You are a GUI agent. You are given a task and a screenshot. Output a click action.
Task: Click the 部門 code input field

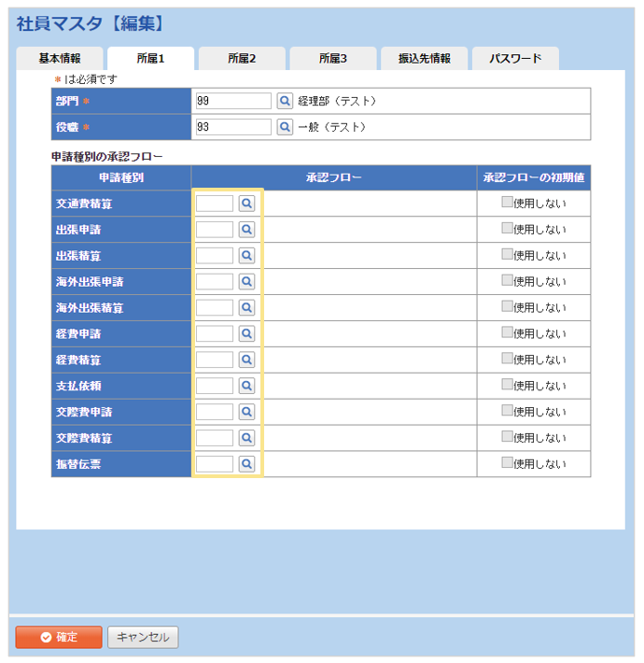click(x=233, y=101)
